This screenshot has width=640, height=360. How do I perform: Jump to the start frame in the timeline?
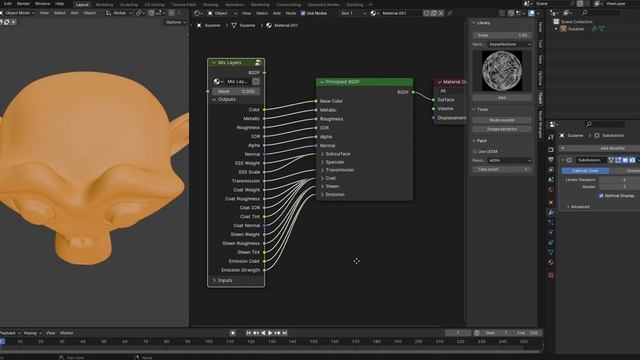pos(249,333)
